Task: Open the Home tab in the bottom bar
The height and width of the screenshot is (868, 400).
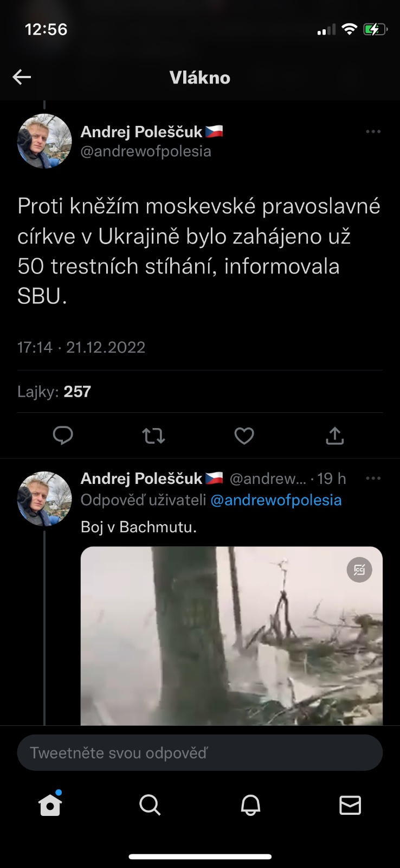Action: point(50,805)
